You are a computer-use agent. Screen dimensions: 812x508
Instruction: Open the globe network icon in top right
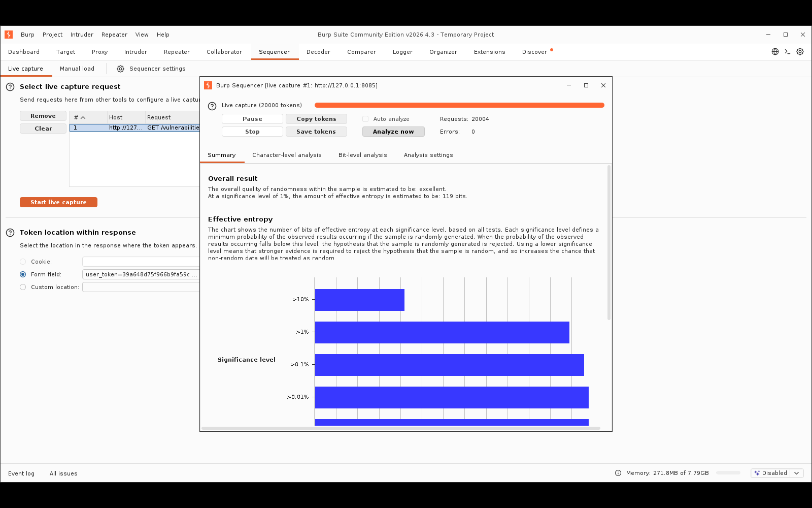tap(775, 52)
